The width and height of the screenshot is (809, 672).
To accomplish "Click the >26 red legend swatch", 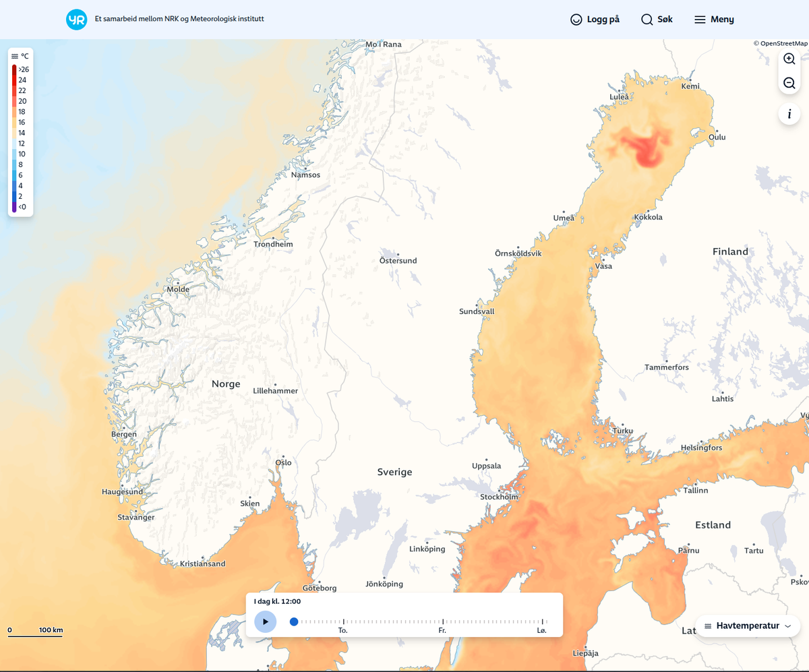I will click(x=14, y=69).
